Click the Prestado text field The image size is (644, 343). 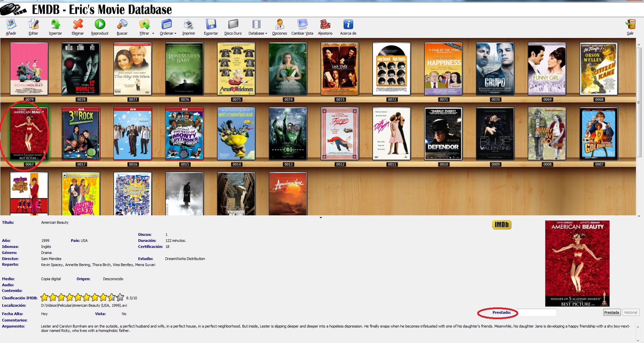pos(536,313)
